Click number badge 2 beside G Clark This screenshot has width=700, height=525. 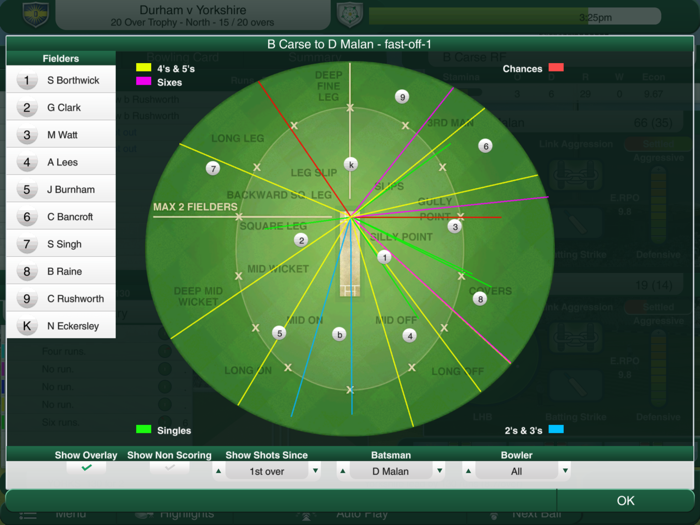tap(27, 108)
